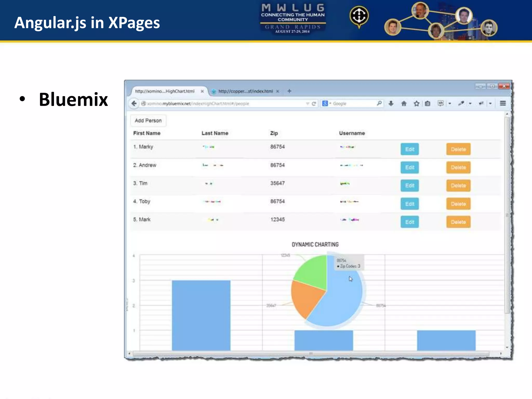Image resolution: width=532 pixels, height=399 pixels.
Task: Click the chat toolbar icon
Action: point(441,103)
